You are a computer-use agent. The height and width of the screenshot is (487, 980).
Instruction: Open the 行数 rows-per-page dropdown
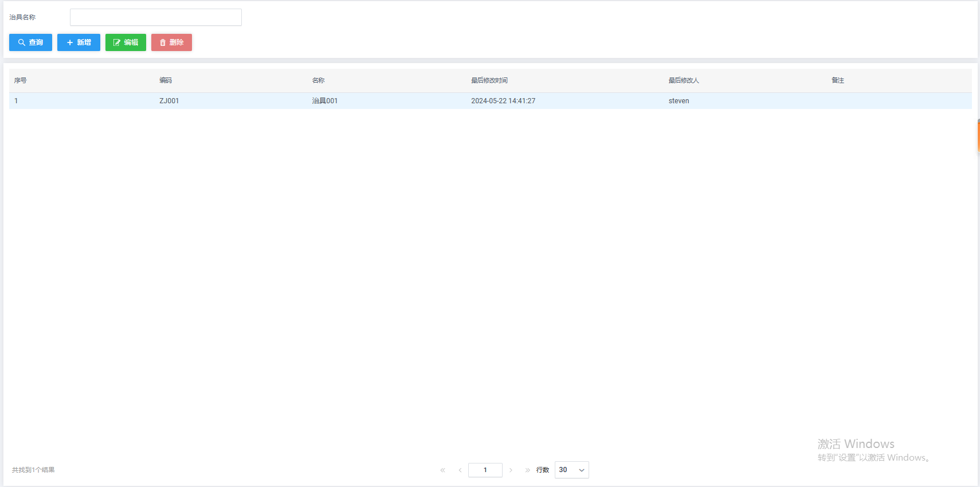click(x=571, y=470)
